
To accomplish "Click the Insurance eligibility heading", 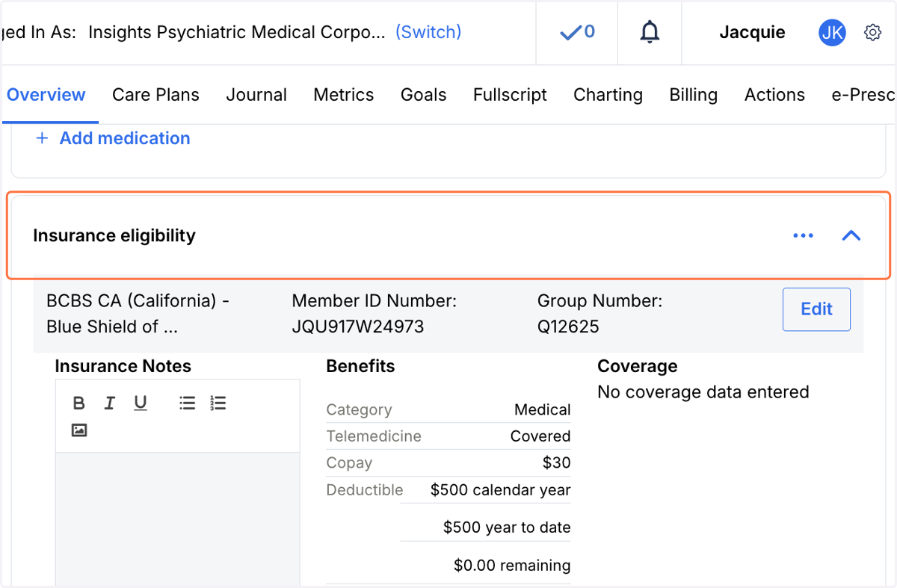I will pyautogui.click(x=114, y=235).
